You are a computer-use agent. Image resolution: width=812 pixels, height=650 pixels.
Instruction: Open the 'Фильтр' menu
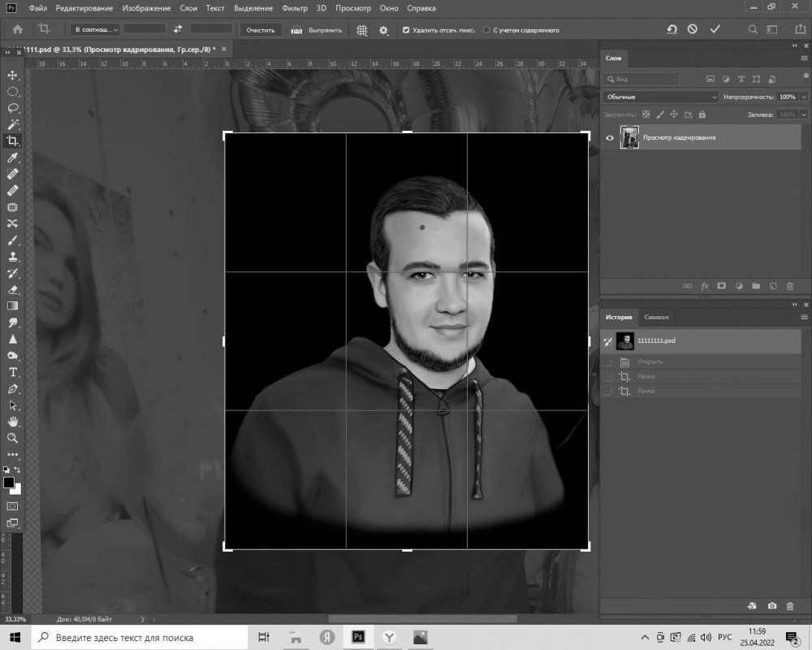[x=295, y=8]
